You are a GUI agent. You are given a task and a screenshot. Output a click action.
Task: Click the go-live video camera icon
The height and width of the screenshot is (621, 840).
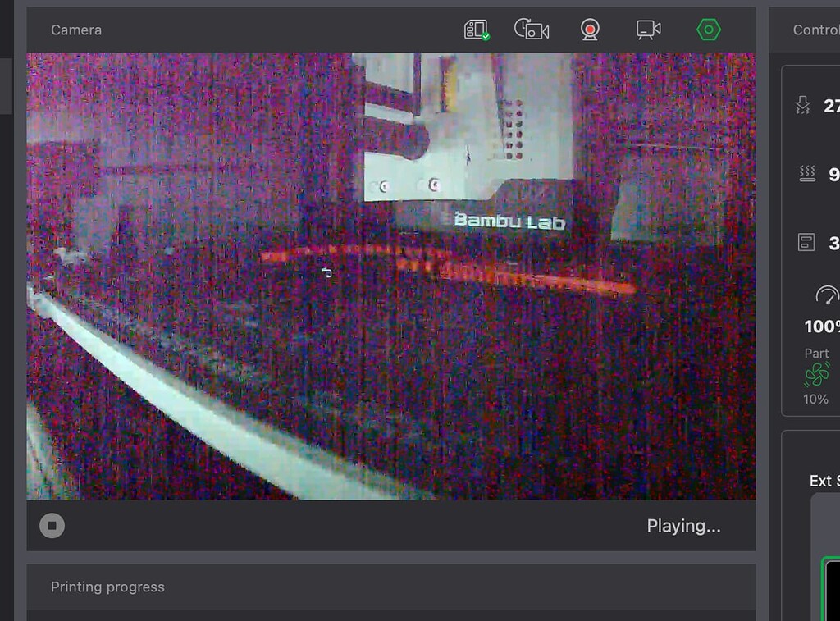pos(648,30)
